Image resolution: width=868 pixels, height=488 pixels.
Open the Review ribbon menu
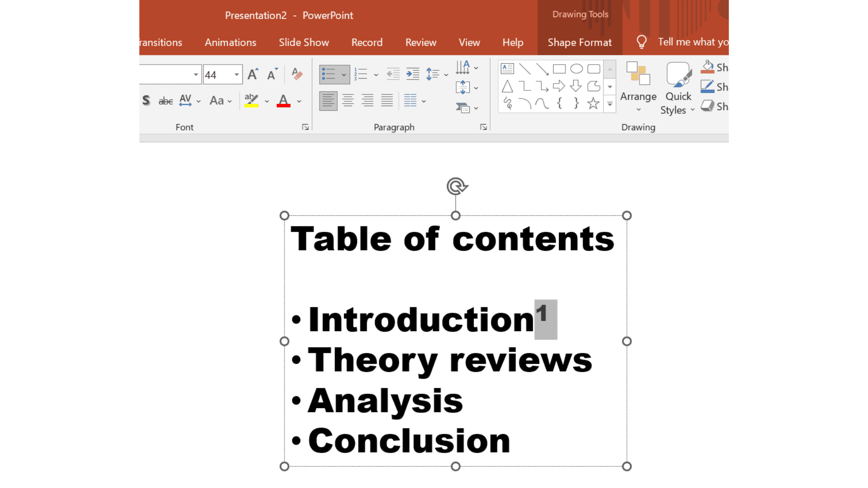click(421, 42)
